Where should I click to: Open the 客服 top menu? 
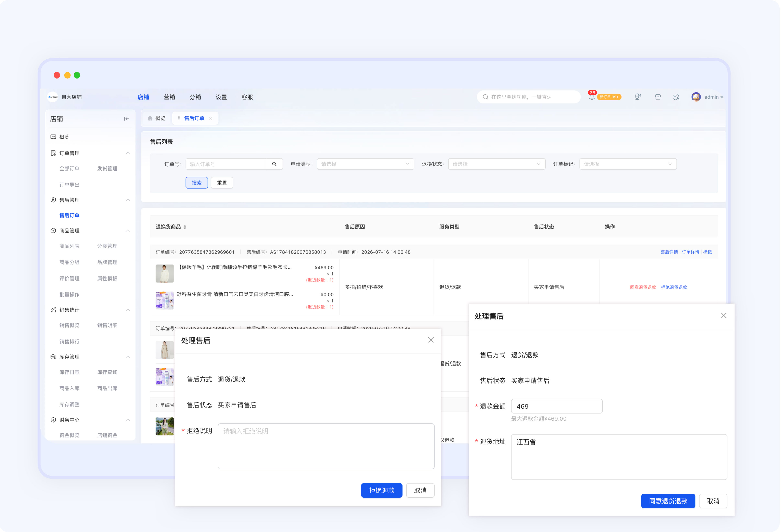[x=247, y=97]
